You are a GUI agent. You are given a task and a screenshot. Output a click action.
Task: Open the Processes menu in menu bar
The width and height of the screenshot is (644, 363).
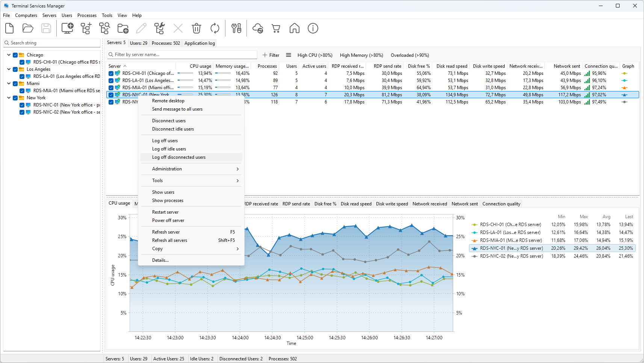(x=87, y=15)
